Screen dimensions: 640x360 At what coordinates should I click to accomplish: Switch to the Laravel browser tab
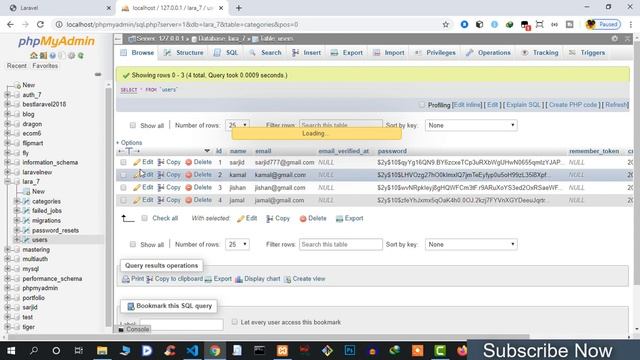60,8
